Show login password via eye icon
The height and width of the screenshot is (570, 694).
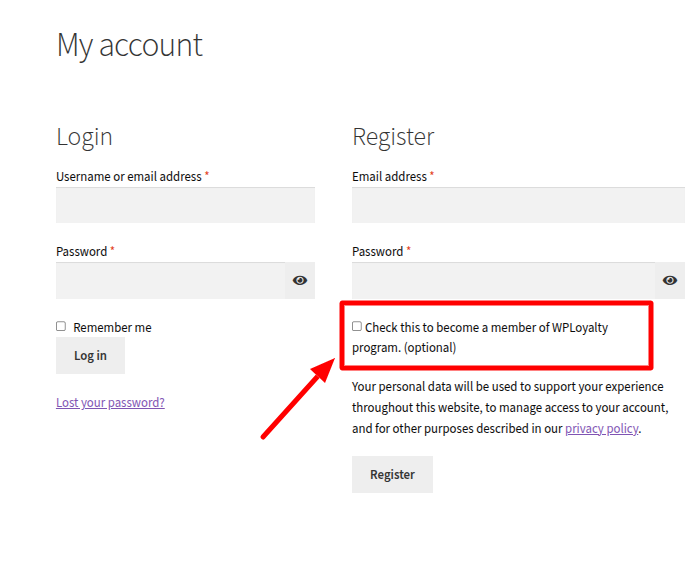click(300, 280)
